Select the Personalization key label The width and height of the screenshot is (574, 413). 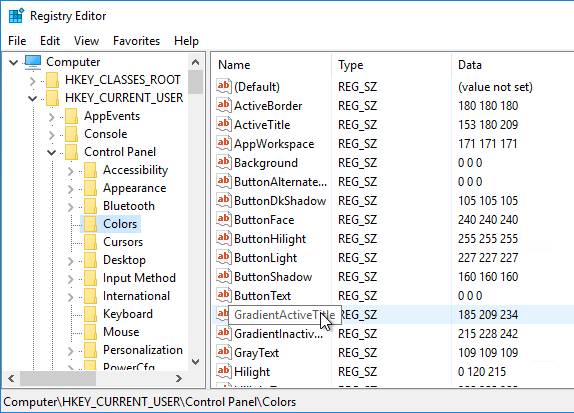[x=143, y=350]
